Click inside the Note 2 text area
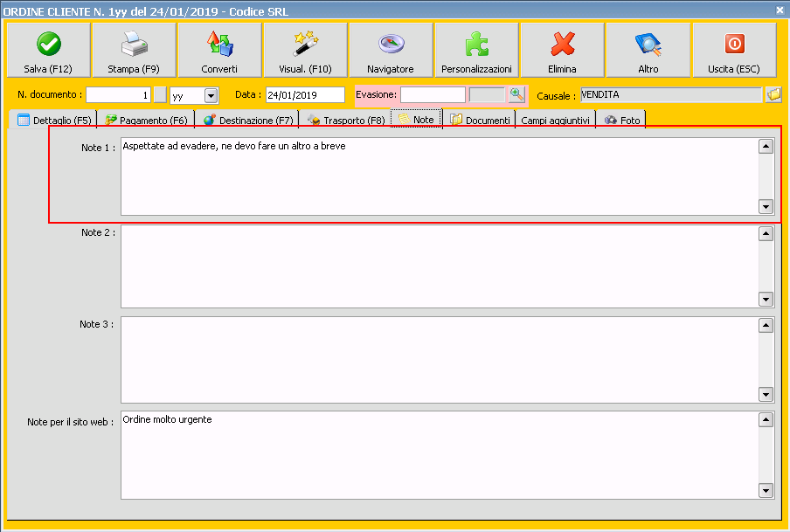 click(x=440, y=266)
